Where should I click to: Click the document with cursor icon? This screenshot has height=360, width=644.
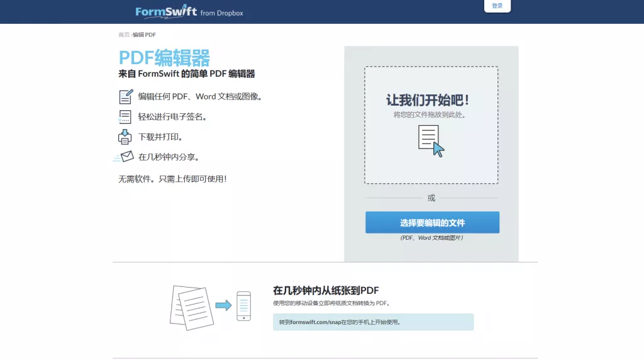coord(431,141)
